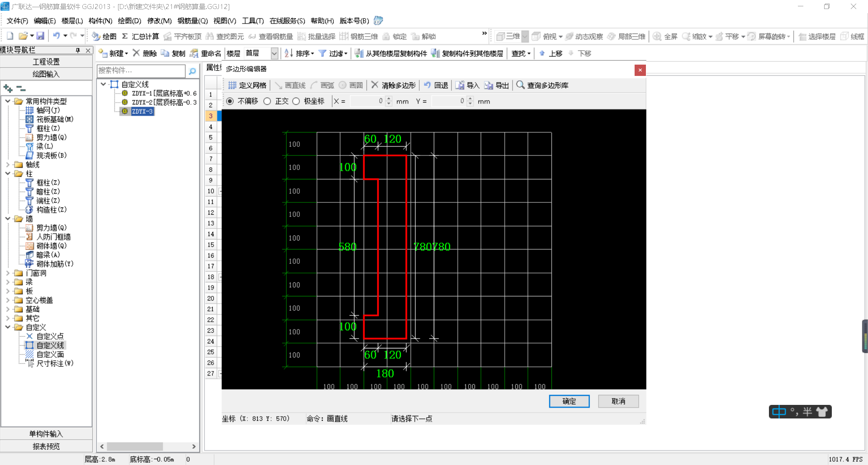Open 查询多边形库 polygon library search
This screenshot has width=868, height=465.
click(x=542, y=85)
